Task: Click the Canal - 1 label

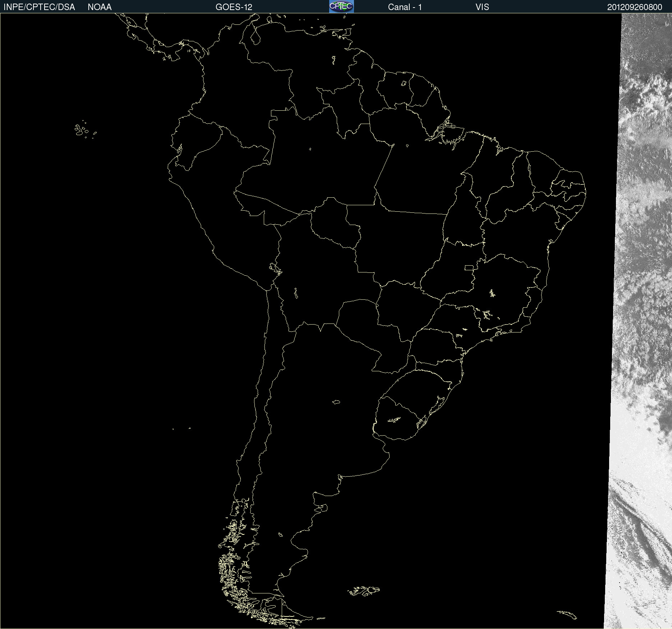Action: (405, 7)
